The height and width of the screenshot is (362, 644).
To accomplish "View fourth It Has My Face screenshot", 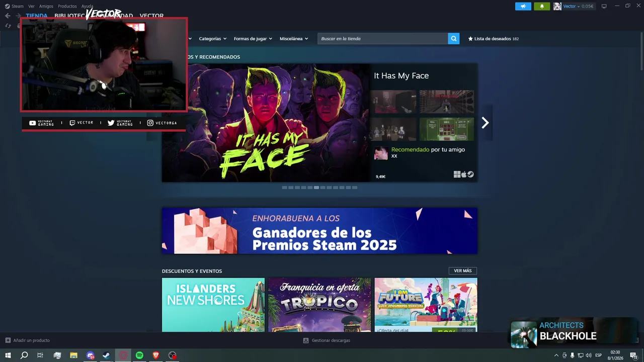I will (447, 129).
